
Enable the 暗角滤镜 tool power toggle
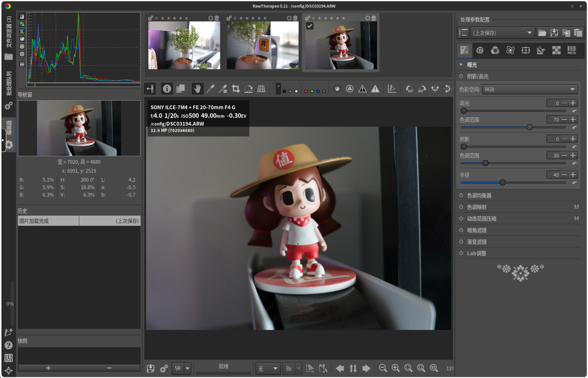tap(461, 230)
